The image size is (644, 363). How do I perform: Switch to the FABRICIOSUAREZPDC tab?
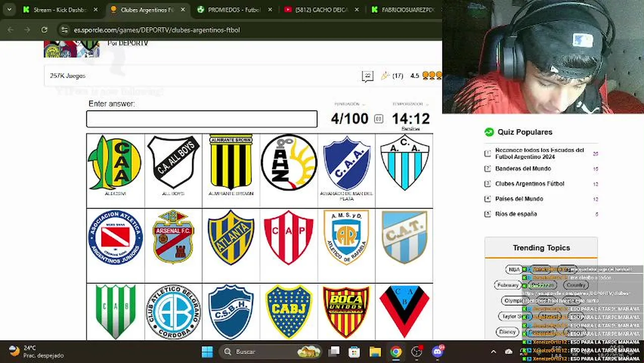406,10
